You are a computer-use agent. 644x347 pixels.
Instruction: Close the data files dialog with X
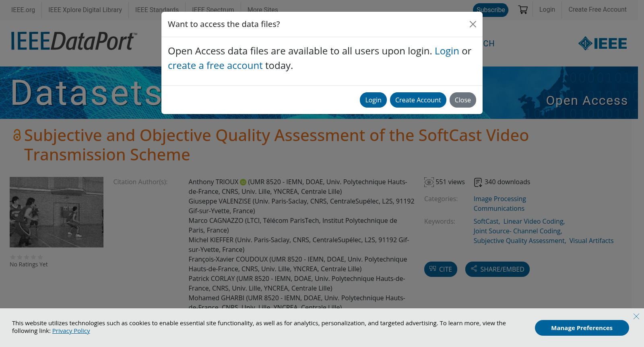tap(473, 24)
